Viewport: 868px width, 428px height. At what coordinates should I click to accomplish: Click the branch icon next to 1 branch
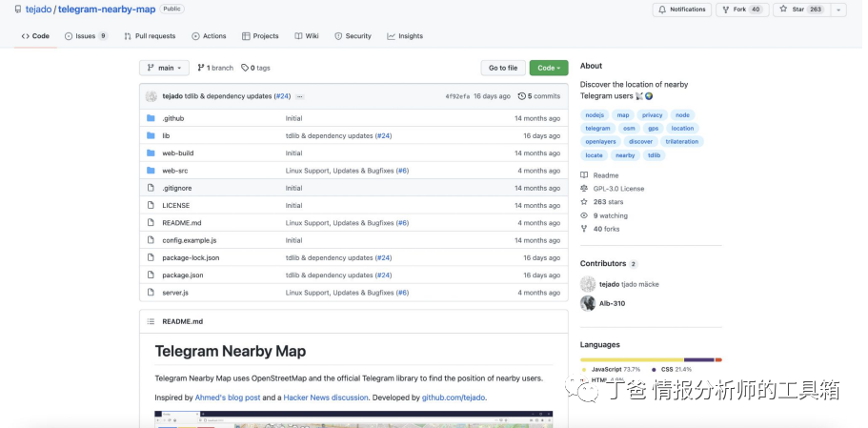click(x=201, y=68)
